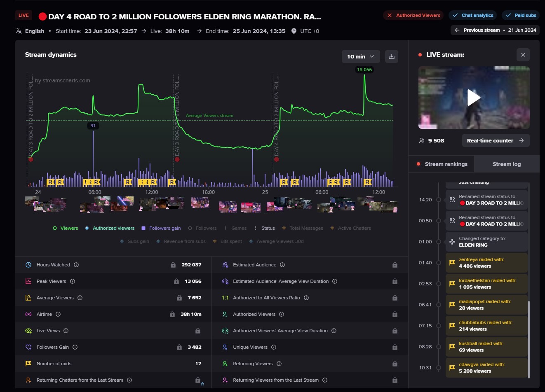Click info icon beside Peak Viewers
The image size is (545, 392).
(x=73, y=281)
